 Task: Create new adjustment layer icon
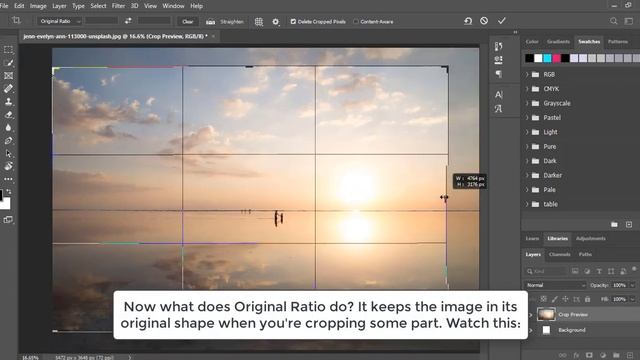pyautogui.click(x=602, y=355)
